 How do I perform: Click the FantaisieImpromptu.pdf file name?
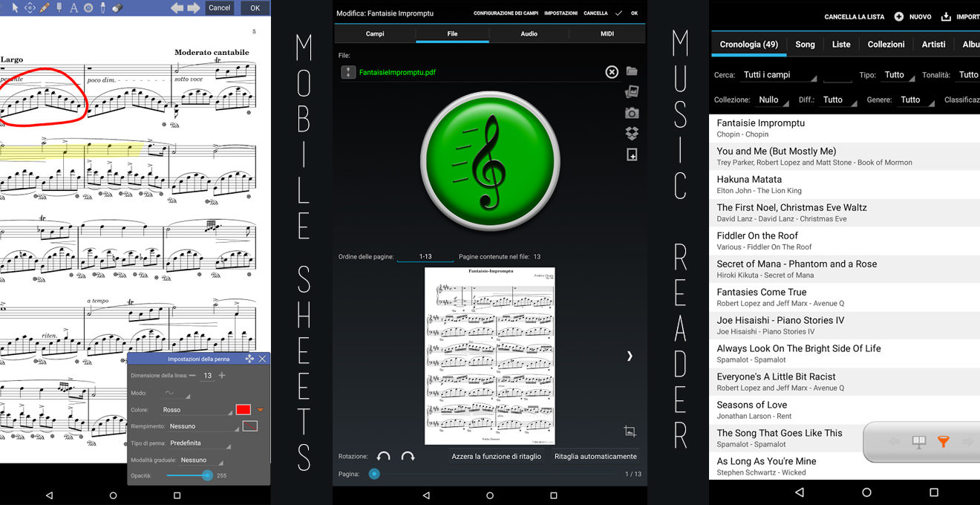397,72
